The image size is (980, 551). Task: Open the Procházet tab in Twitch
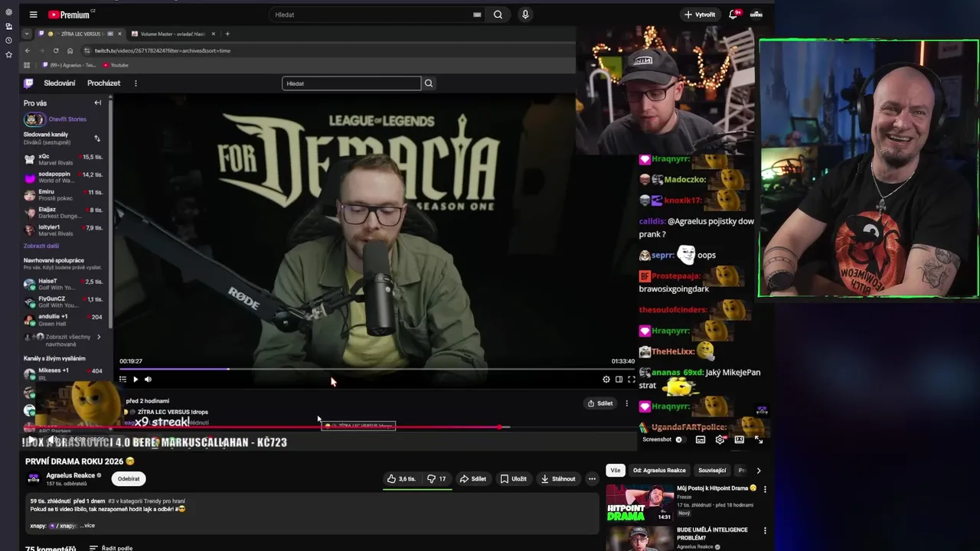(x=104, y=83)
